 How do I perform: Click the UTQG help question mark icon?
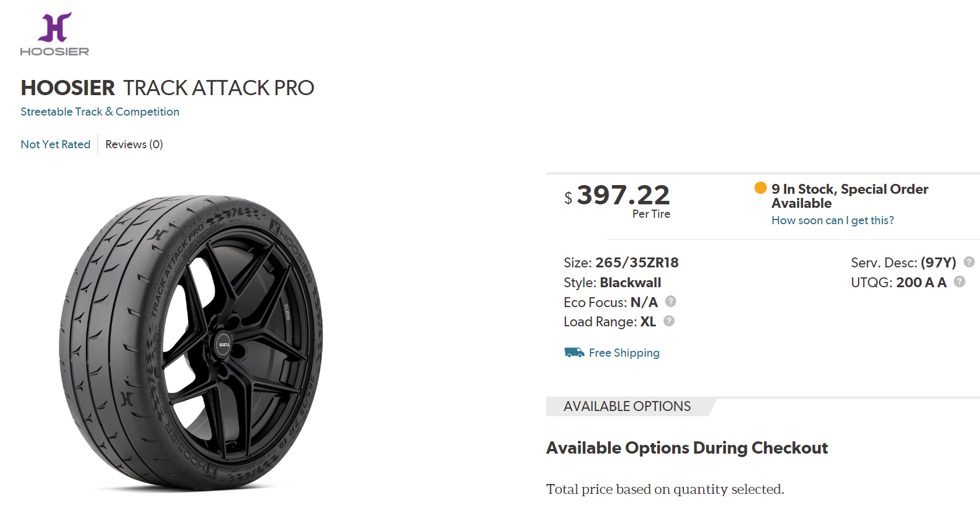(960, 282)
